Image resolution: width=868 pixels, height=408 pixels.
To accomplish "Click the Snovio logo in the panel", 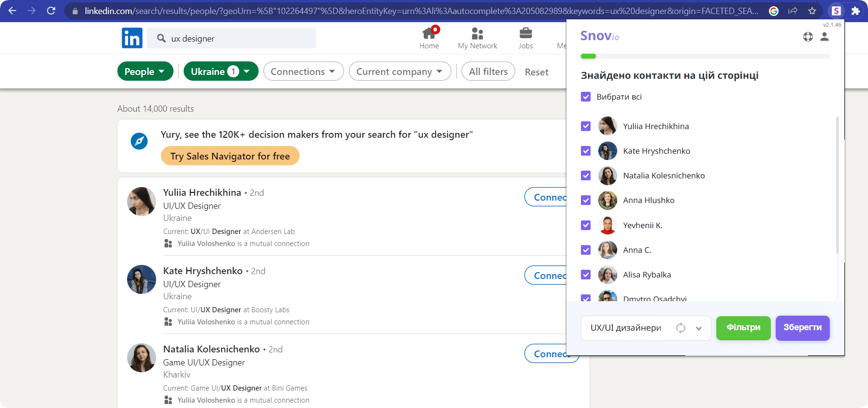I will coord(600,36).
